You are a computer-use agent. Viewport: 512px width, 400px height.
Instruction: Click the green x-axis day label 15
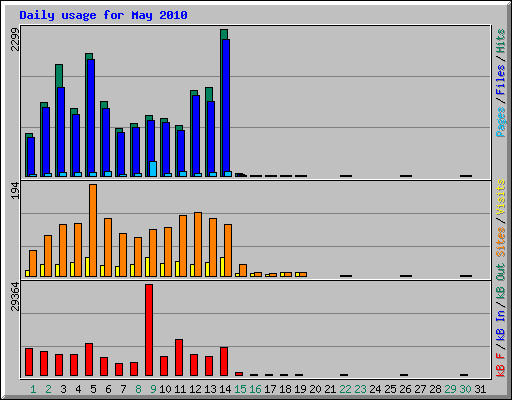240,389
